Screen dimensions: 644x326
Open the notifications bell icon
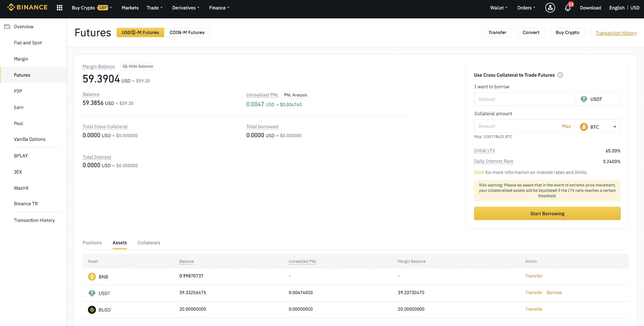click(568, 8)
